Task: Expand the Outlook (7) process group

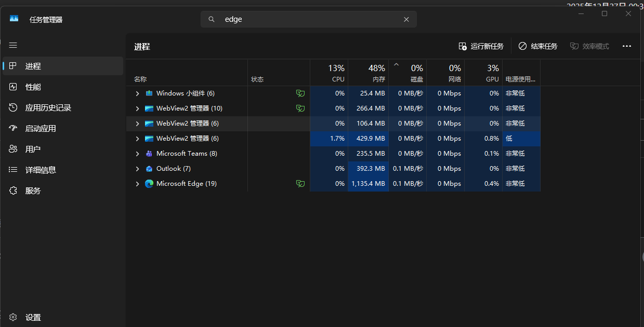Action: click(137, 169)
